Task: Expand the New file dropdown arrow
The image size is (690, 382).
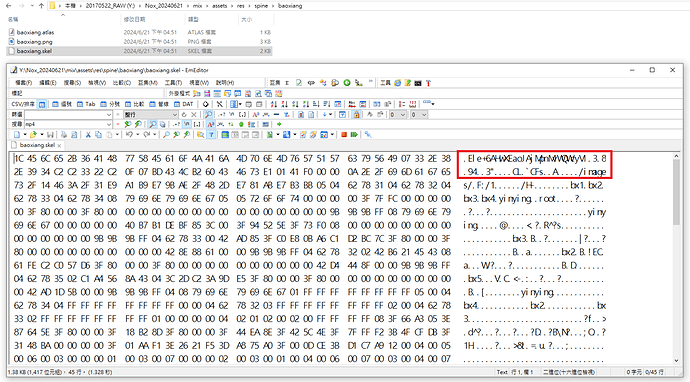Action: coord(25,135)
